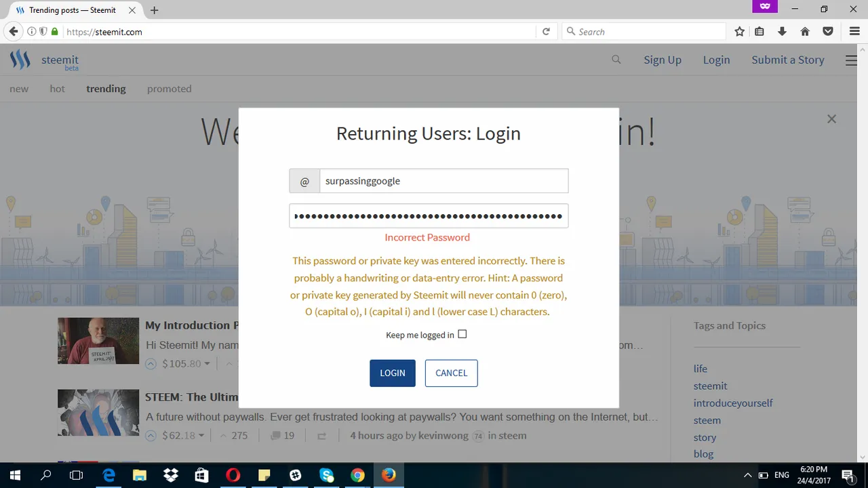
Task: Switch to the promoted tab
Action: tap(169, 89)
